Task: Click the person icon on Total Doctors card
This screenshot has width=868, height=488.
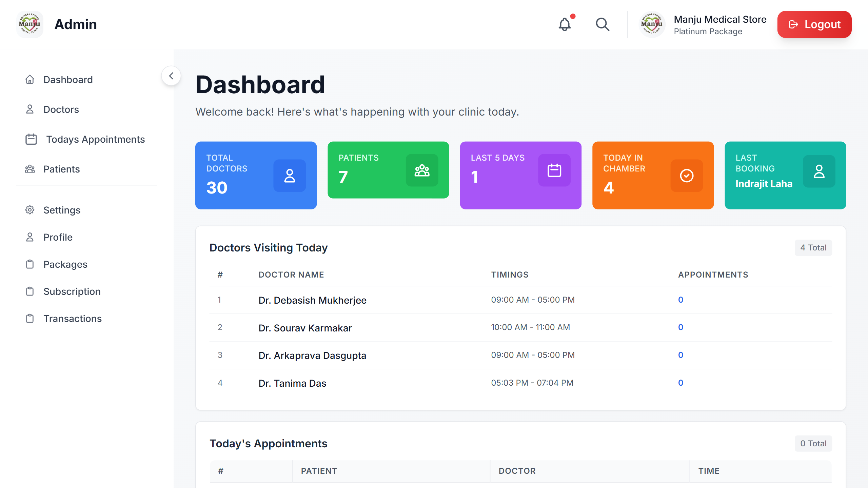Action: point(290,176)
